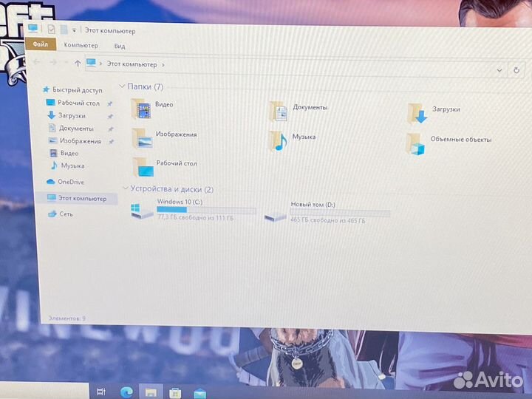Screen dimensions: 532x399
Task: Refresh the current folder view
Action: tap(516, 70)
